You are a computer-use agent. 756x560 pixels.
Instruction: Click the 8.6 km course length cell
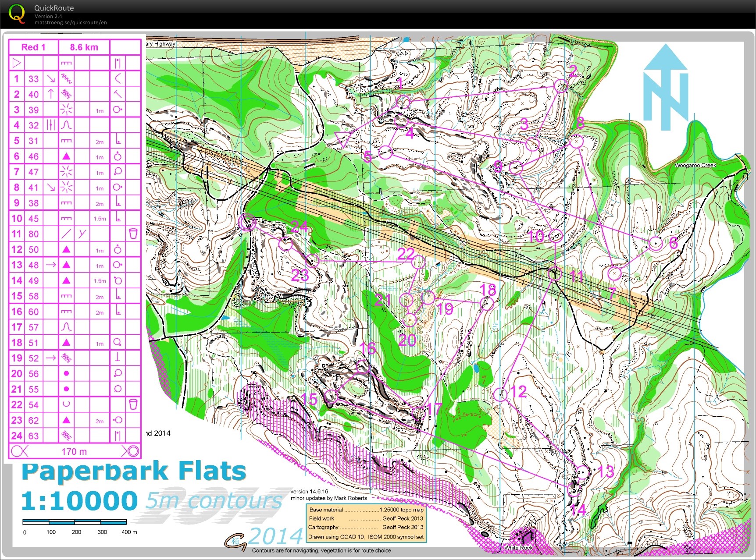click(x=83, y=47)
